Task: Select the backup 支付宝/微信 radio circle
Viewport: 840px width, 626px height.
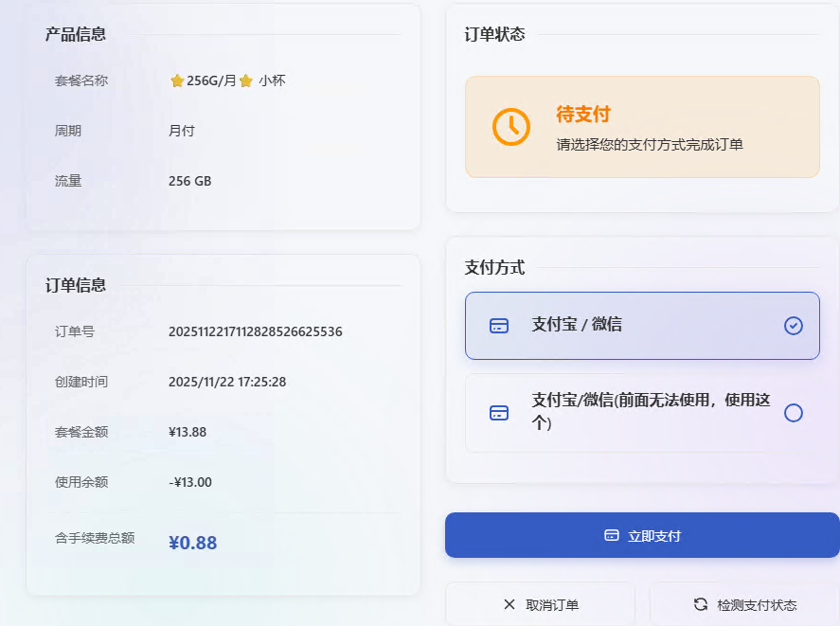Action: 794,413
